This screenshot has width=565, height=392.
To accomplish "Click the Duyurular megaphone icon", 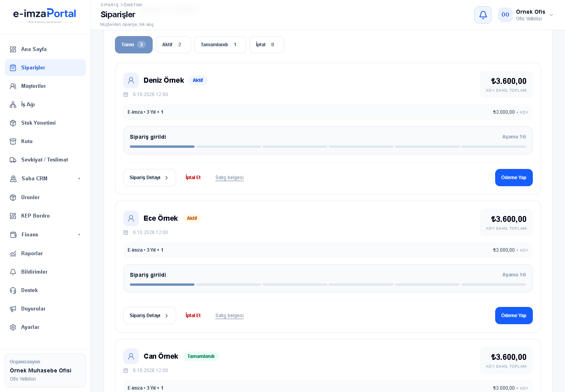I will click(13, 309).
